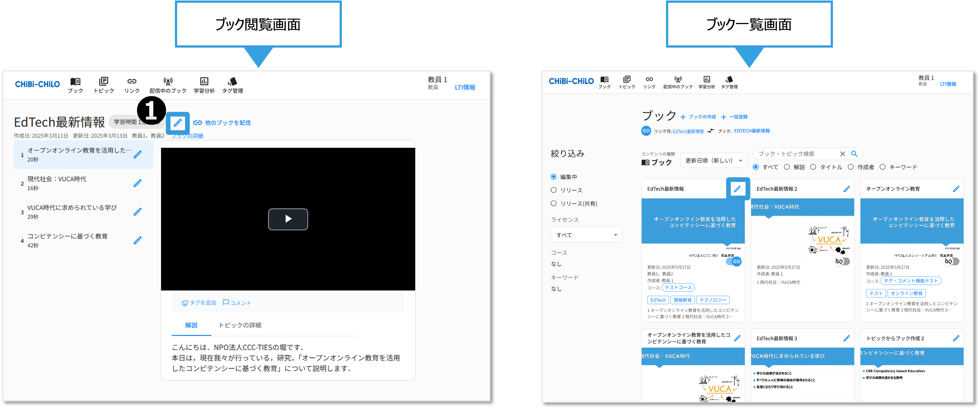Image resolution: width=980 pixels, height=409 pixels.
Task: Play the video in the viewer
Action: 288,219
